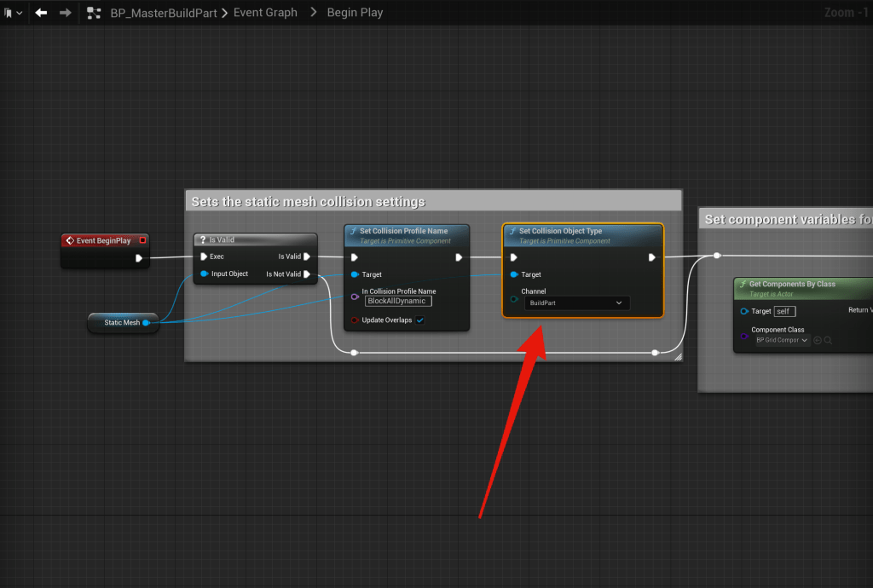Click the forward navigation arrow

pyautogui.click(x=65, y=13)
